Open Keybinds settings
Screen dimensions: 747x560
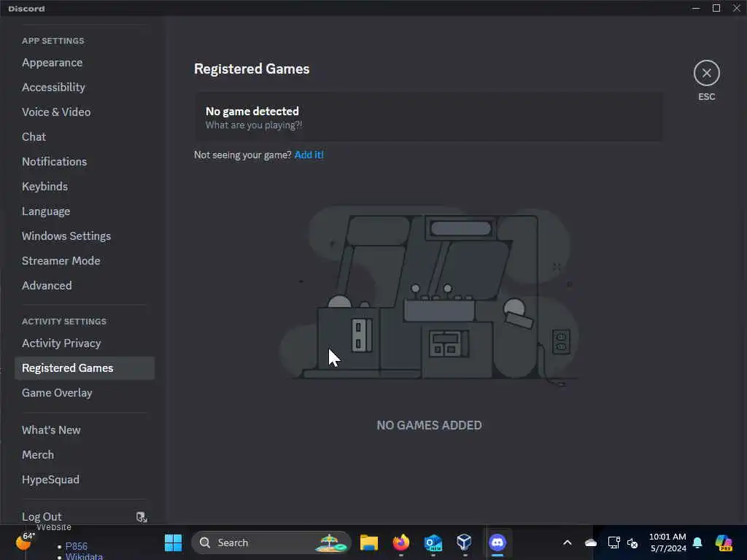[44, 186]
